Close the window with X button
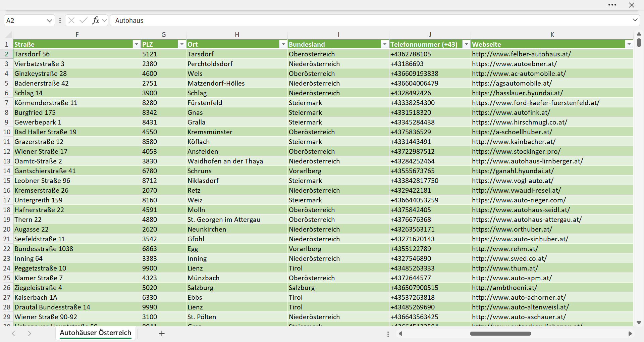This screenshot has width=644, height=342. (632, 5)
